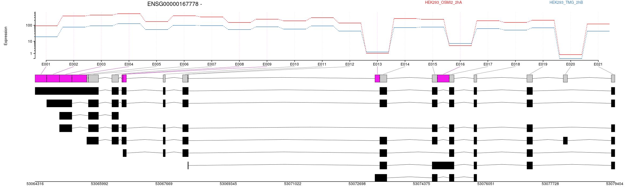Image resolution: width=644 pixels, height=188 pixels.
Task: Click gray exon box linked to E021
Action: (x=613, y=78)
